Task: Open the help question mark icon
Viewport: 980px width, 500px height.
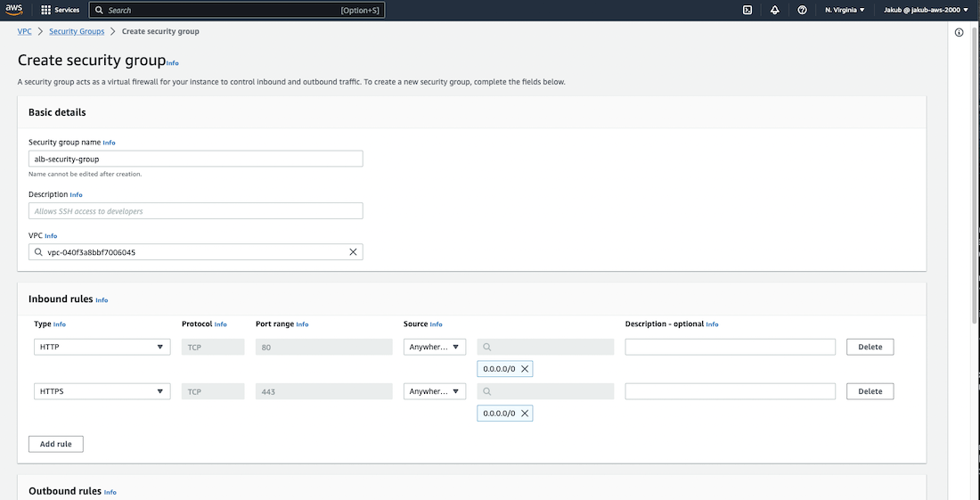Action: pos(802,10)
